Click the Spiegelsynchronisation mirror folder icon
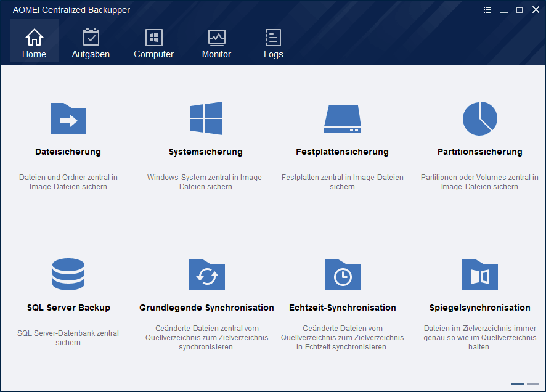 click(480, 274)
